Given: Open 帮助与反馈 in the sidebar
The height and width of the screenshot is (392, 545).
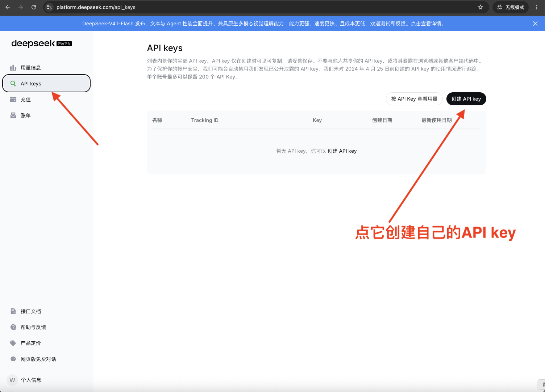Looking at the screenshot, I should (46, 327).
